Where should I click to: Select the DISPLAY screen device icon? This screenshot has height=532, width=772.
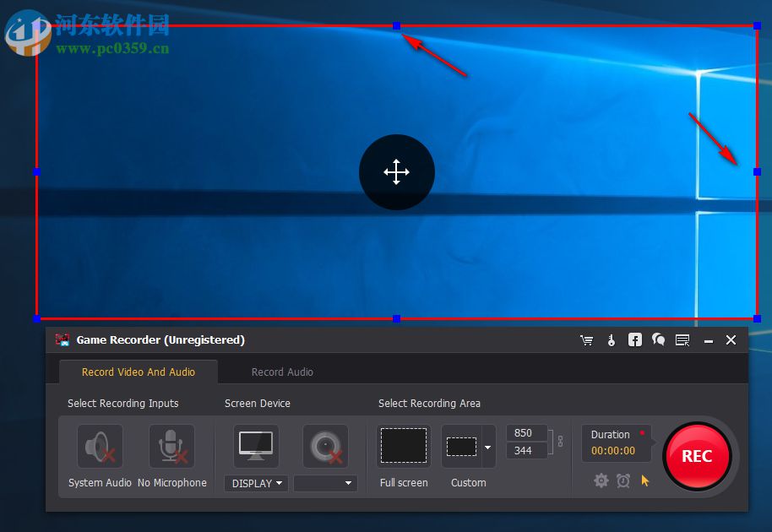click(255, 446)
